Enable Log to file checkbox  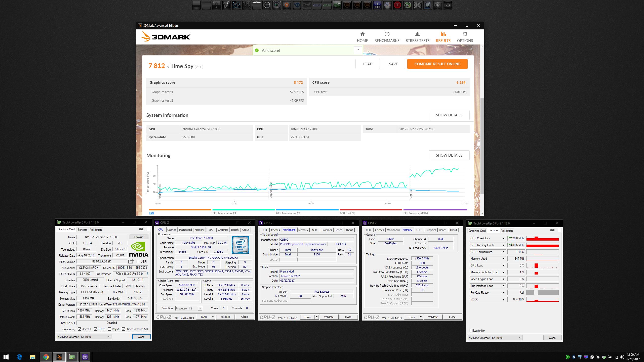point(471,331)
